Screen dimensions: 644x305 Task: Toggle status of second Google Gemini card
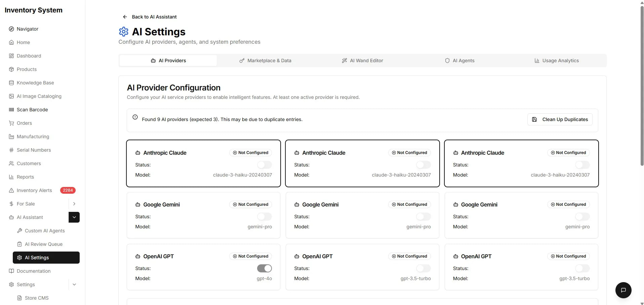click(x=423, y=217)
